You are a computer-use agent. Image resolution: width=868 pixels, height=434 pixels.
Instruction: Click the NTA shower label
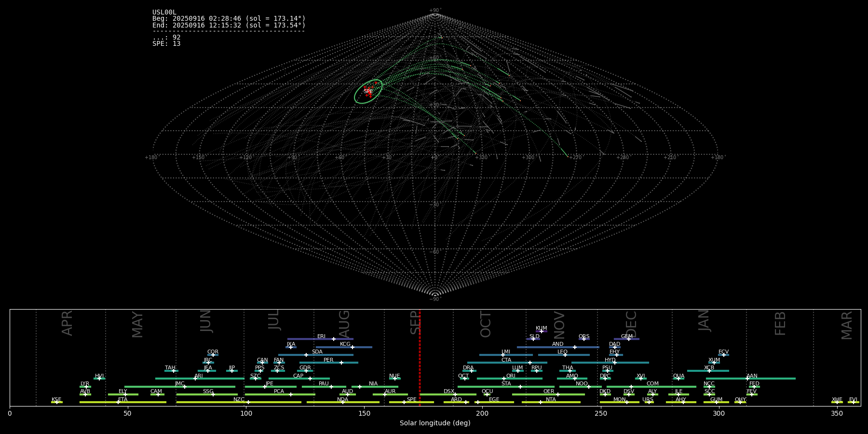coord(551,400)
